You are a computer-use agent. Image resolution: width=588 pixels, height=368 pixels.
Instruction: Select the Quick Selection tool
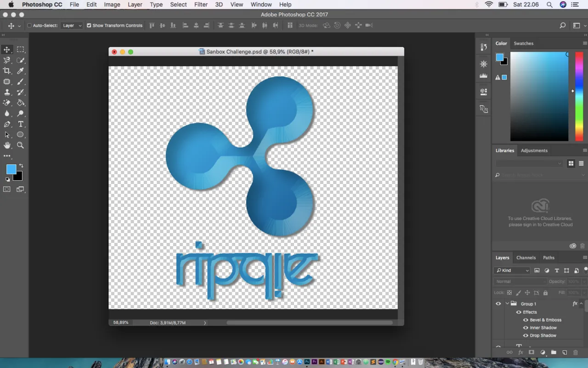21,60
